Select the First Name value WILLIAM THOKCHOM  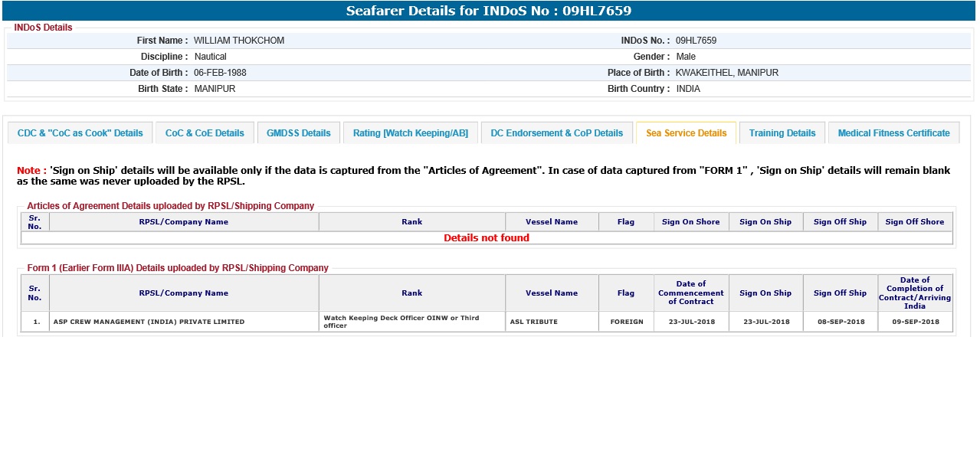click(238, 41)
